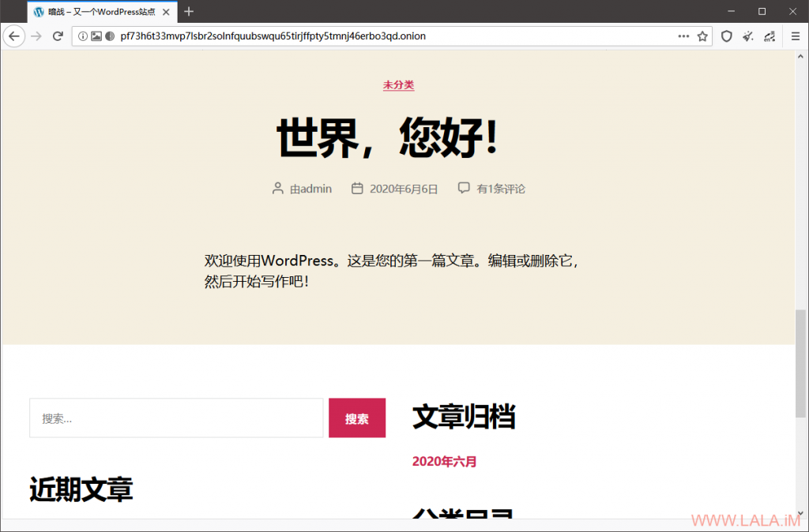Screen dimensions: 809x532
Task: Click the onion address URL bar
Action: tap(379, 36)
